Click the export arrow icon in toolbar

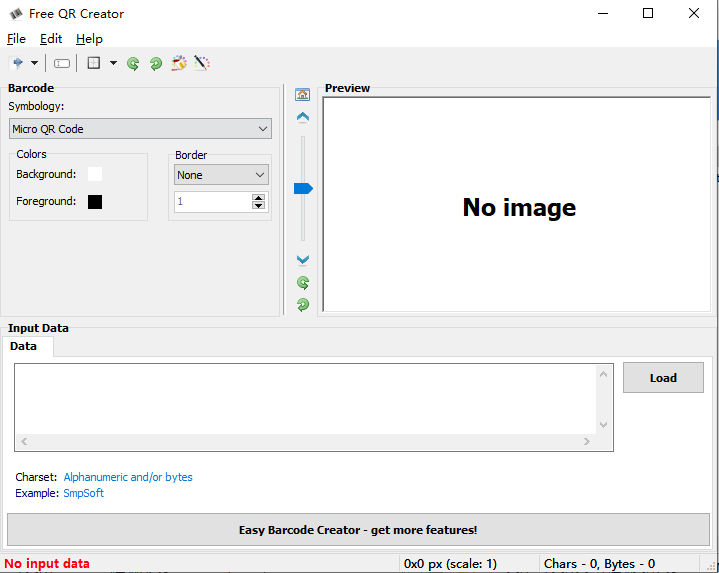[x=17, y=63]
